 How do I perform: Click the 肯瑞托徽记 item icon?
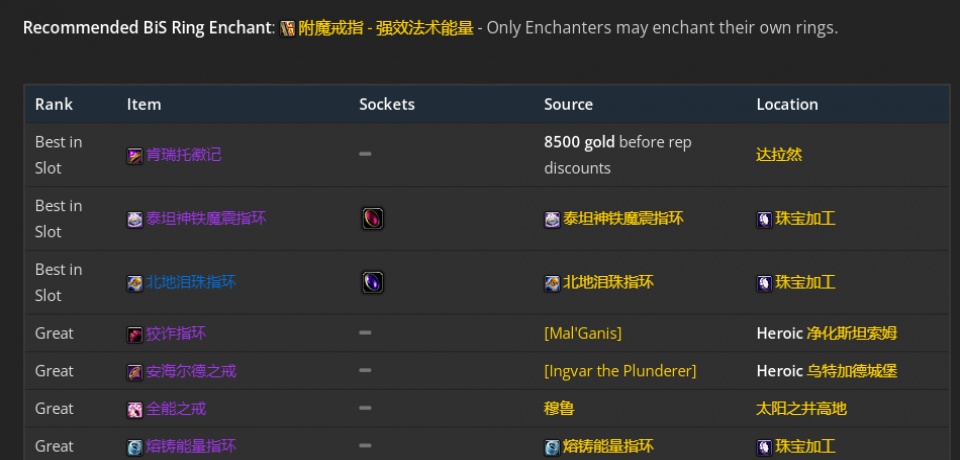click(x=135, y=156)
